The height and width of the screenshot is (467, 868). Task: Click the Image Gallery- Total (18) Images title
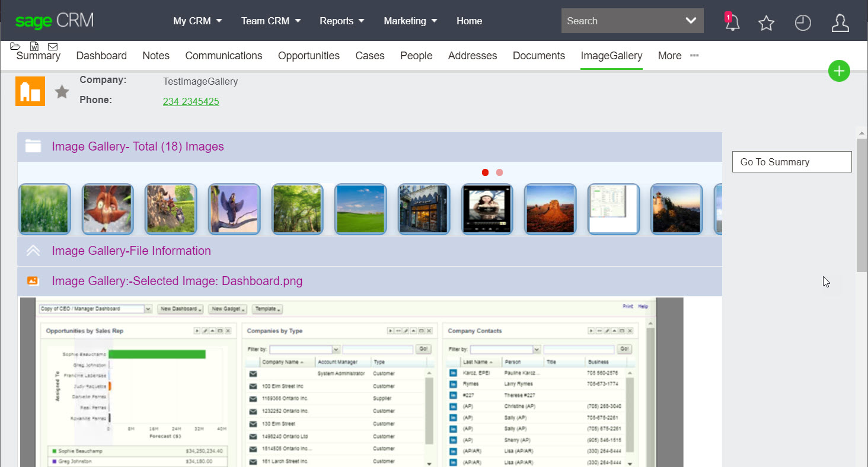[138, 146]
